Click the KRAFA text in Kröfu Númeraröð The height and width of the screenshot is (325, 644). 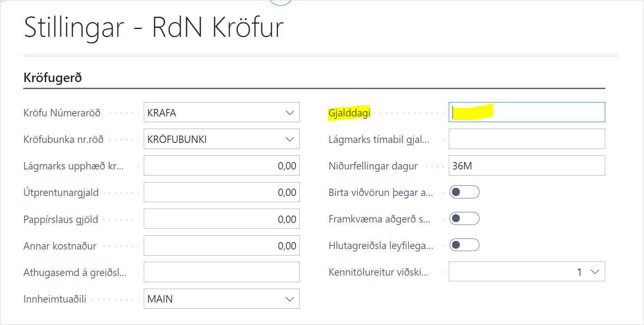click(x=162, y=113)
